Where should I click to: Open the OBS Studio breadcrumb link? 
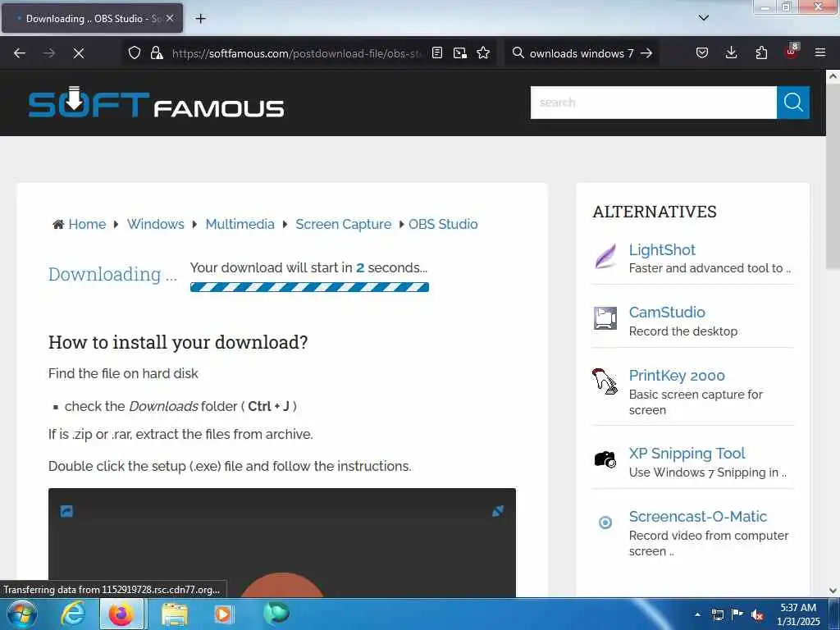pyautogui.click(x=443, y=224)
